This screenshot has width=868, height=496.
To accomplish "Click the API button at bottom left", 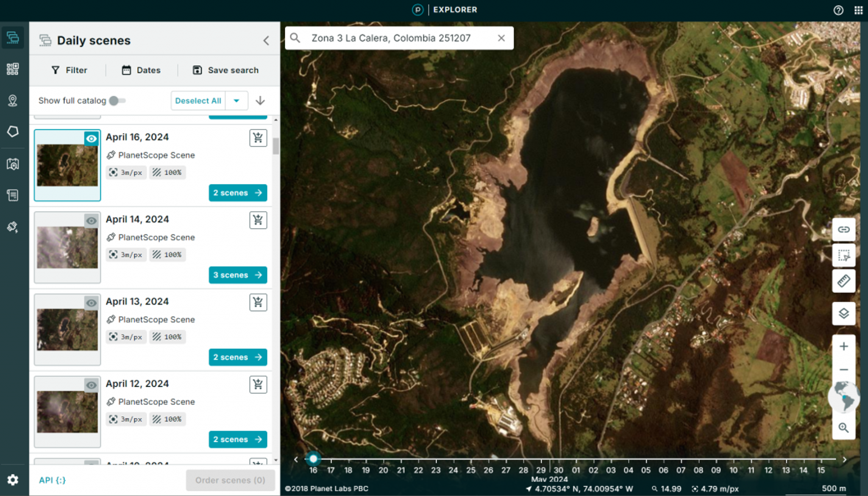I will (53, 480).
